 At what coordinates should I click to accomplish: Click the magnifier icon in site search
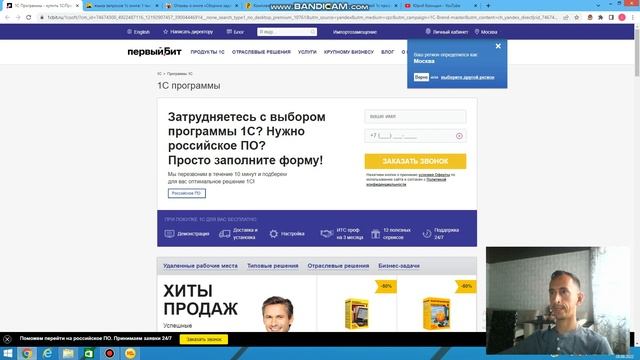coord(313,32)
